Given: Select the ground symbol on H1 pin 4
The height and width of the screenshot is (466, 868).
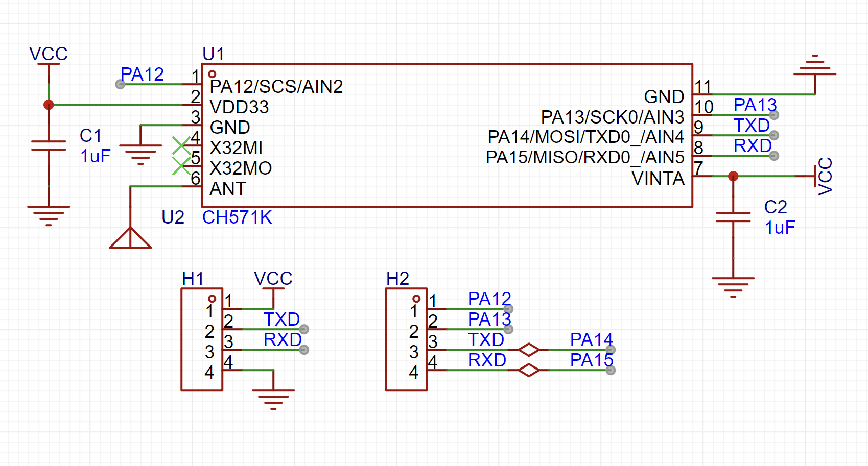Looking at the screenshot, I should click(273, 400).
